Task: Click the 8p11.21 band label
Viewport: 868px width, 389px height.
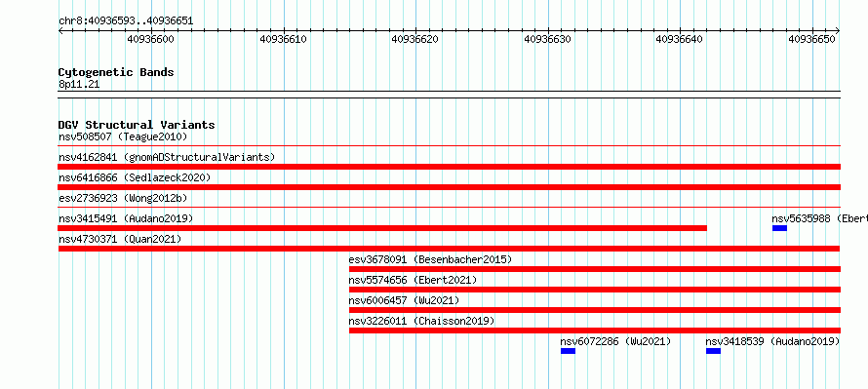Action: pyautogui.click(x=79, y=85)
